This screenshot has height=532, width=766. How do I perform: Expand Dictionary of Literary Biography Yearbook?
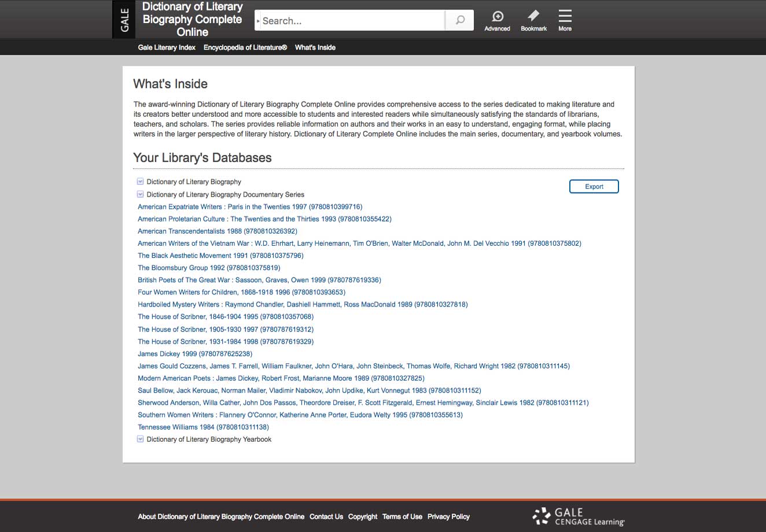click(140, 439)
